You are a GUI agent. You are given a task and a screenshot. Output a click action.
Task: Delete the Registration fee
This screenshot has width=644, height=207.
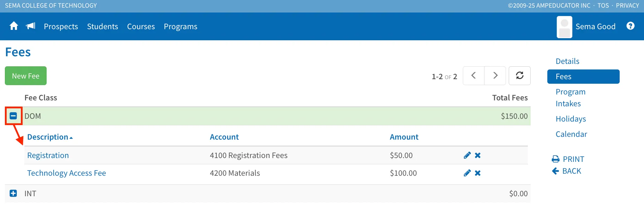(478, 155)
